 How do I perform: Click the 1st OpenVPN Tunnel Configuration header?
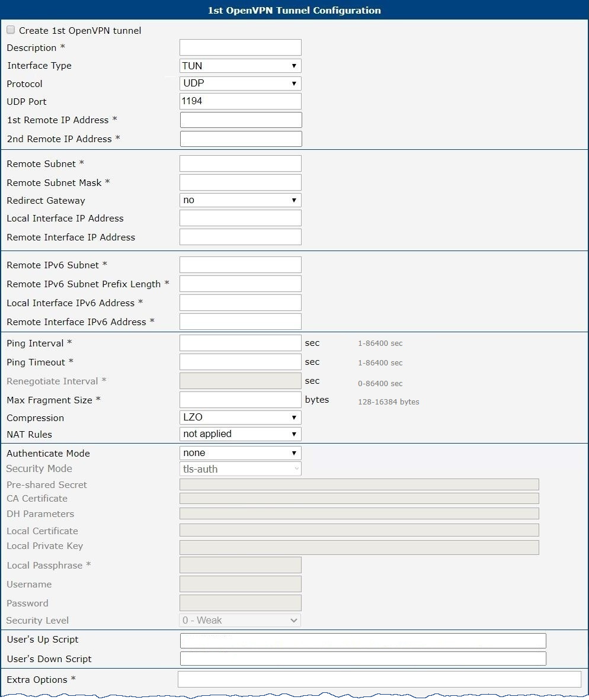294,10
